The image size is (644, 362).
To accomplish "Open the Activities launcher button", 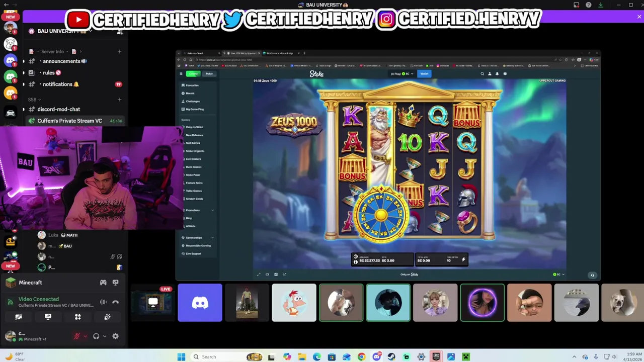I will coord(77,317).
